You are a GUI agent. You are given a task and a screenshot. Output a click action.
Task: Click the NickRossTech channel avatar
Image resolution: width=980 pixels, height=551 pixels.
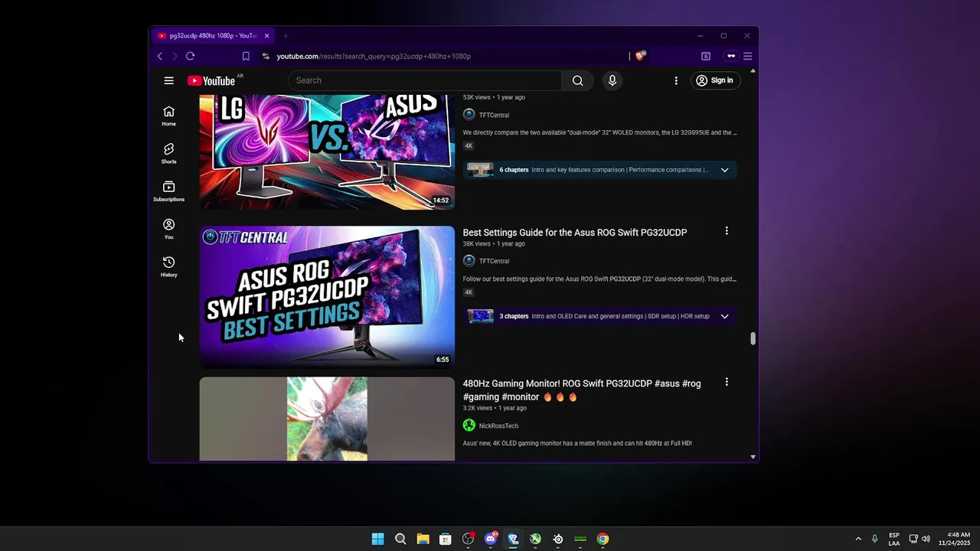click(469, 425)
